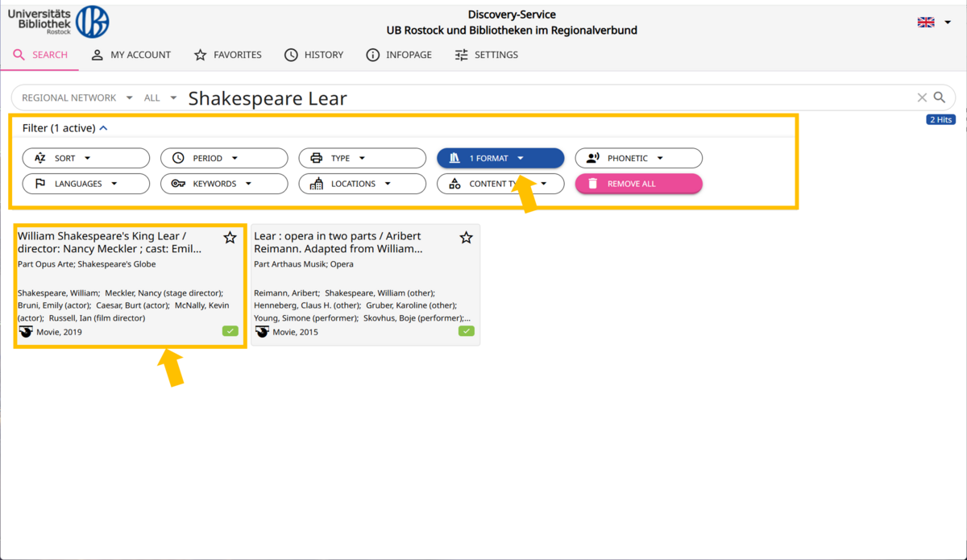Open the Period filter dropdown
Screen dimensions: 967x560
pyautogui.click(x=224, y=158)
